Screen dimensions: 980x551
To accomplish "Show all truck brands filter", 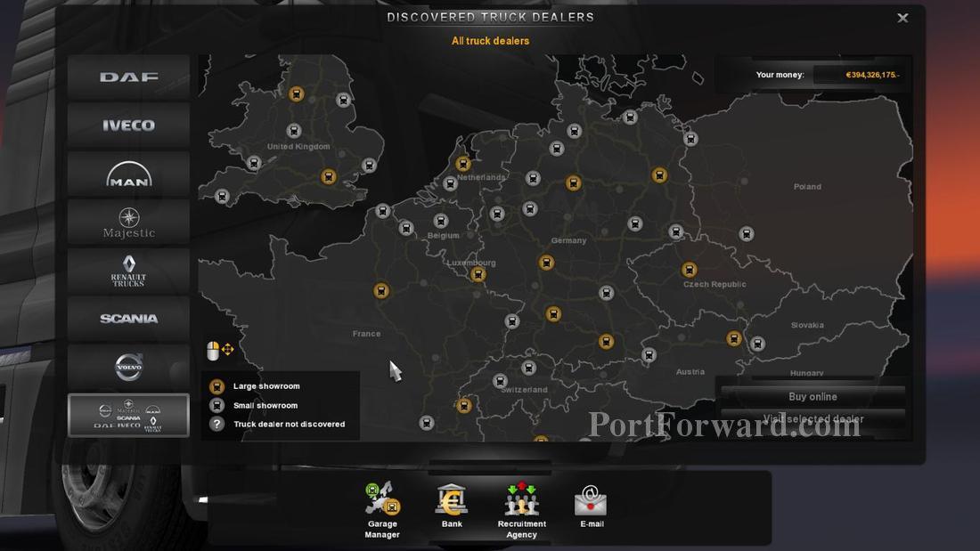I will click(x=128, y=416).
